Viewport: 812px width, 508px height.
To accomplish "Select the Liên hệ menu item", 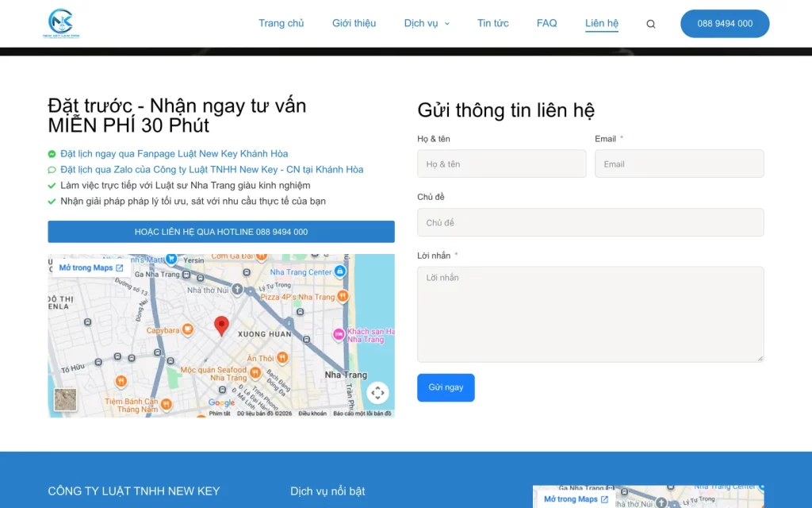I will click(602, 23).
